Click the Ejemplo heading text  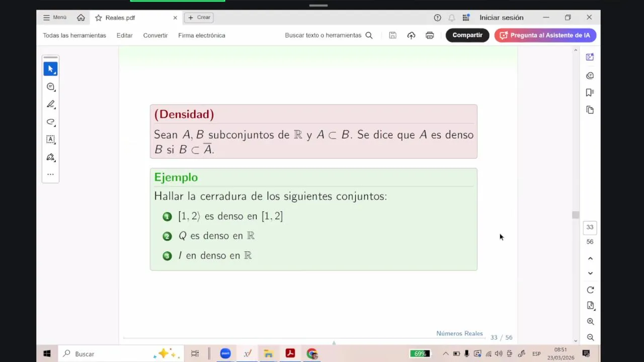[176, 177]
